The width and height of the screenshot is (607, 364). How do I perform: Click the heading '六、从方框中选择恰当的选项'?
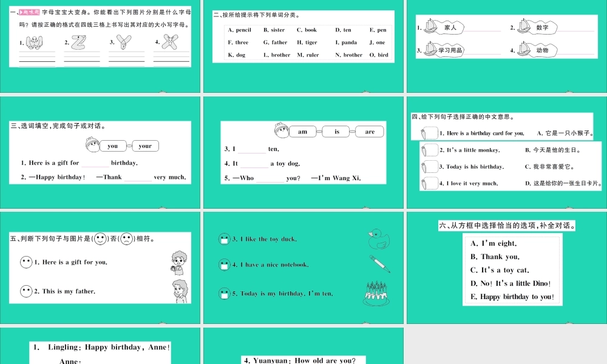(507, 226)
